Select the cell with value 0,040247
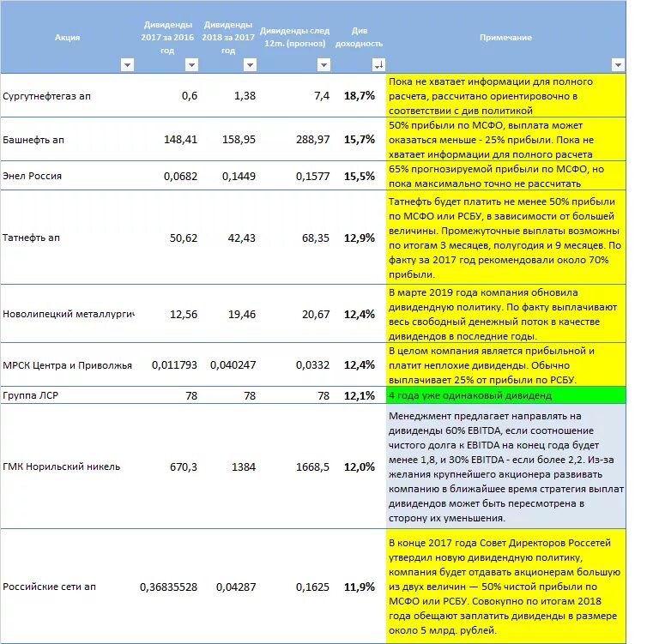Screen dimensions: 659x644 coord(228,365)
